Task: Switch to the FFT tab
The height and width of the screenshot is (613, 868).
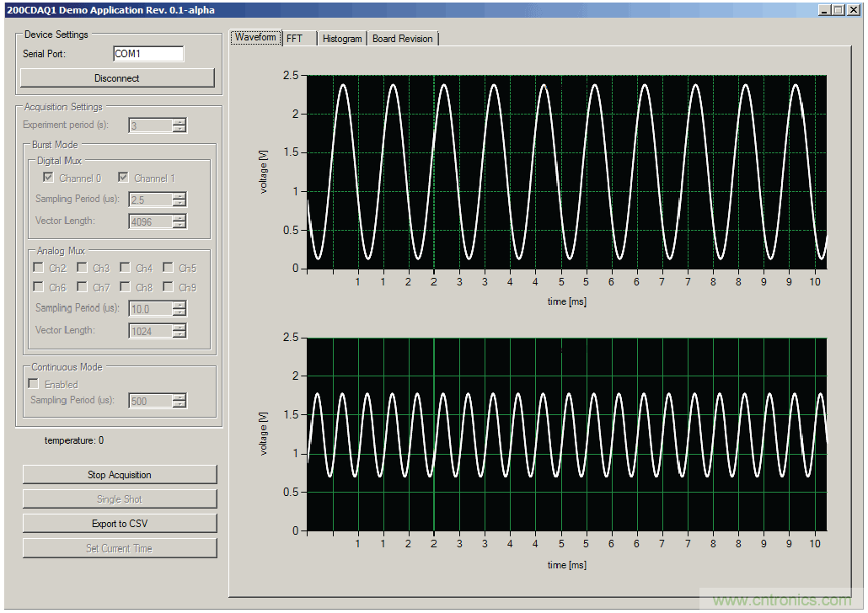Action: (297, 39)
